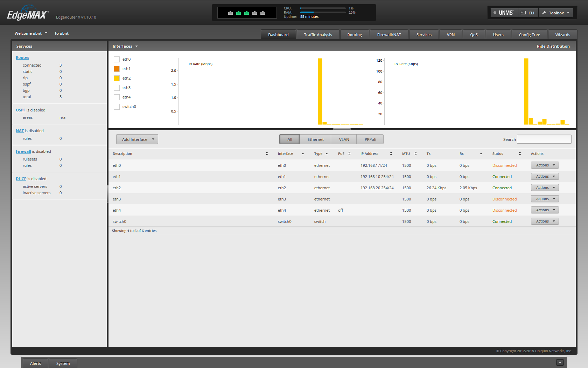Sort table by Rx column arrow
This screenshot has width=588, height=368.
481,154
